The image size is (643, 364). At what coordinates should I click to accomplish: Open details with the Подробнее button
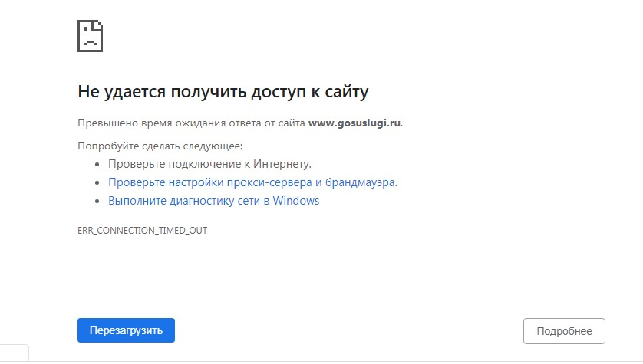[564, 331]
